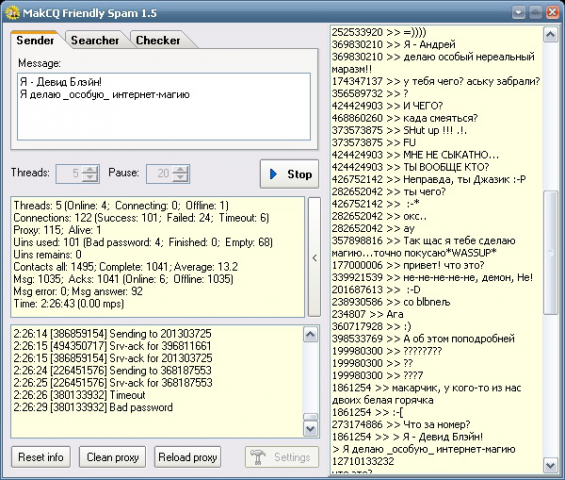Viewport: 565px width, 480px height.
Task: Click the reply '369830210 >> Я - Андрей'
Action: click(x=393, y=44)
